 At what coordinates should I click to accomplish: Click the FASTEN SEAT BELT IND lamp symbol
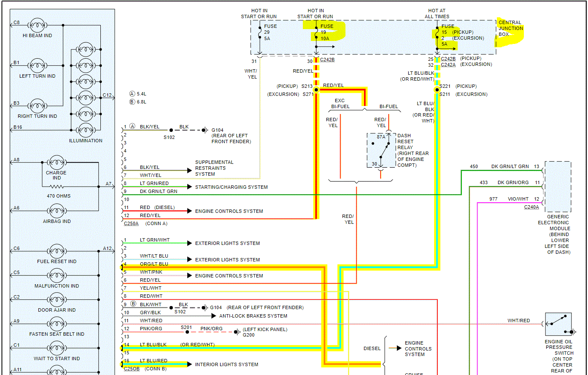coord(56,324)
